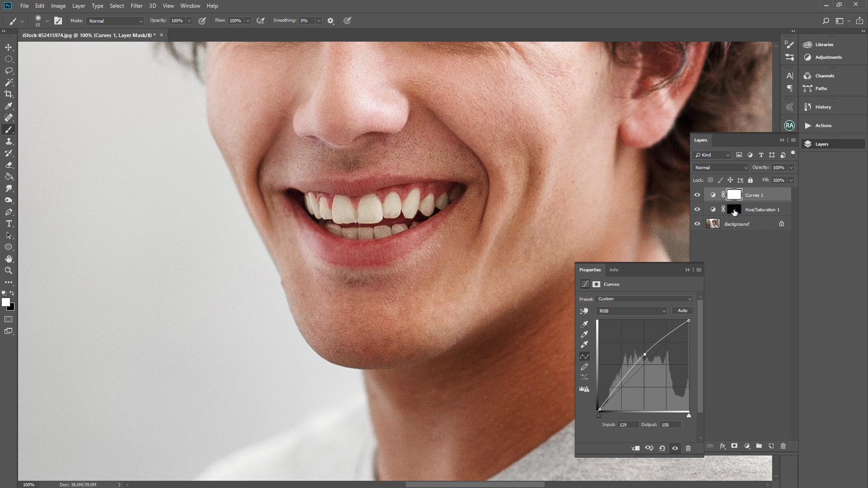Select the Pen tool
The width and height of the screenshot is (868, 488).
(9, 212)
